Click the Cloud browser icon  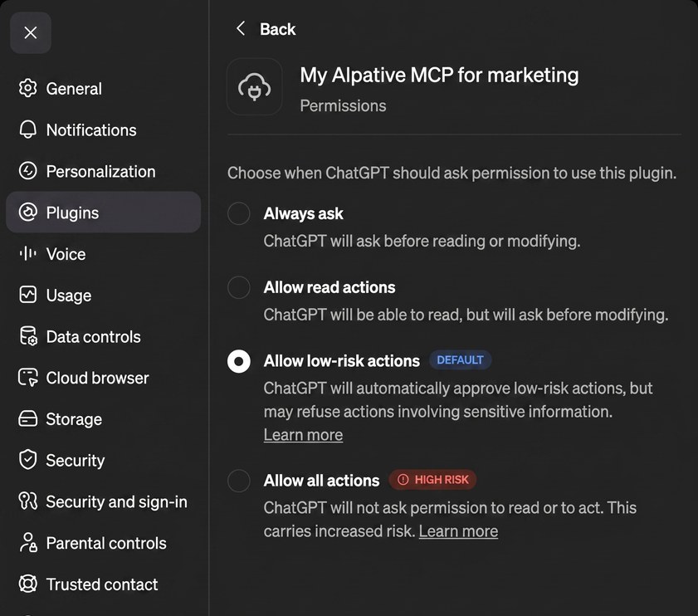[x=27, y=378]
